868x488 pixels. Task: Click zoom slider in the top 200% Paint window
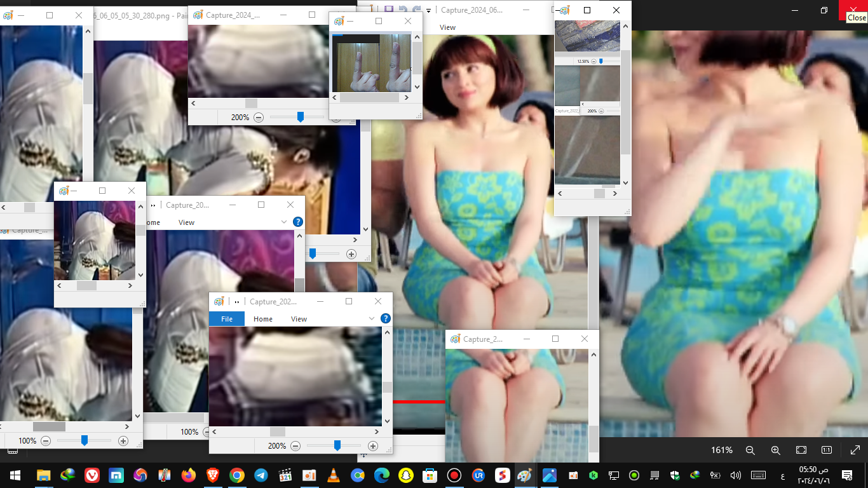coord(301,117)
